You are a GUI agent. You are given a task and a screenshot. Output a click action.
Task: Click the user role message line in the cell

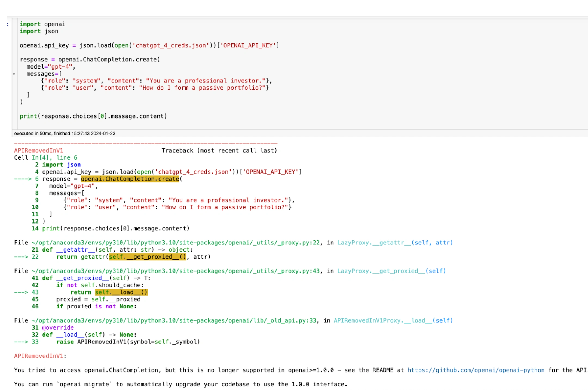point(155,88)
